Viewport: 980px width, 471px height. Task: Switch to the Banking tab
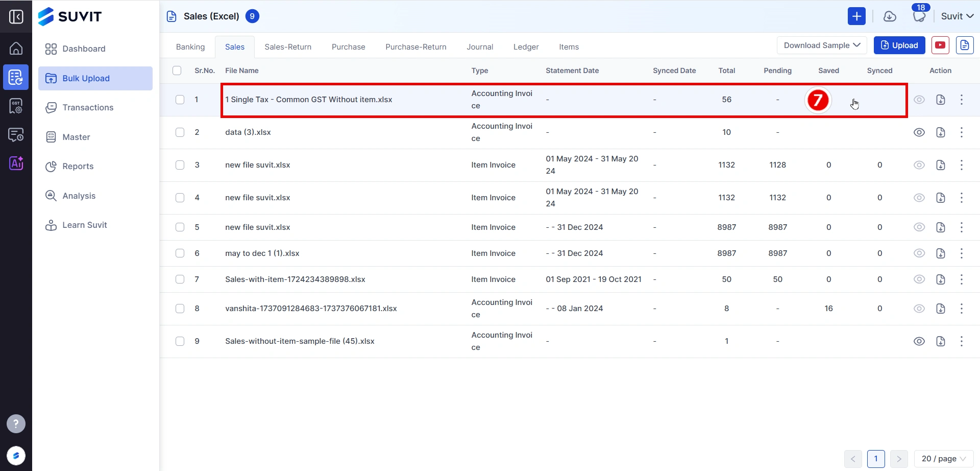point(190,47)
